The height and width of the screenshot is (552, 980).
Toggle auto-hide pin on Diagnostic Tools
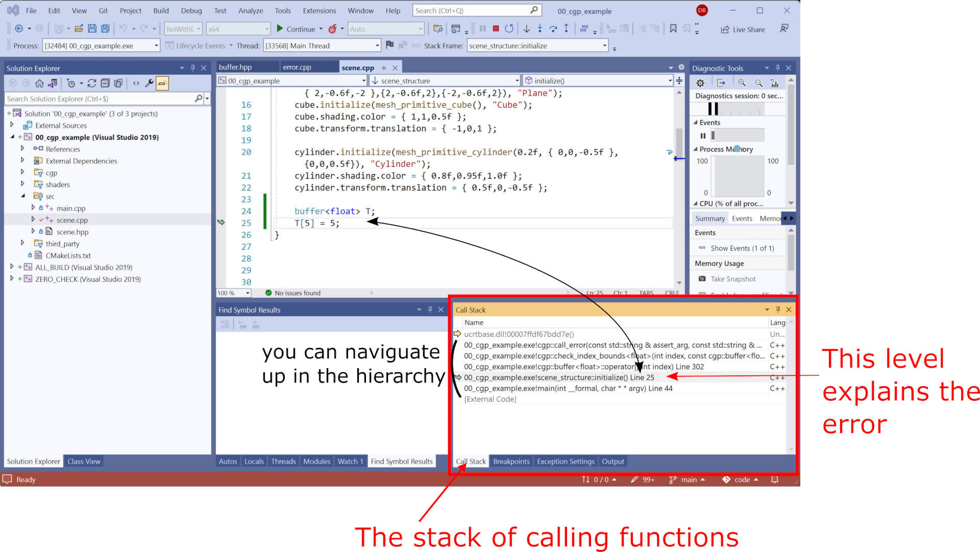click(778, 68)
